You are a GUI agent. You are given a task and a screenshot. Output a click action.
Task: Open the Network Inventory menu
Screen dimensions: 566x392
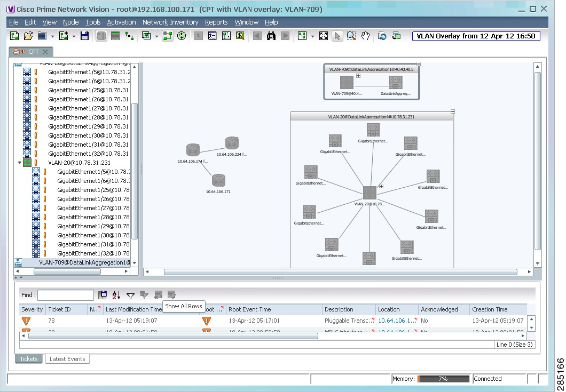click(170, 22)
